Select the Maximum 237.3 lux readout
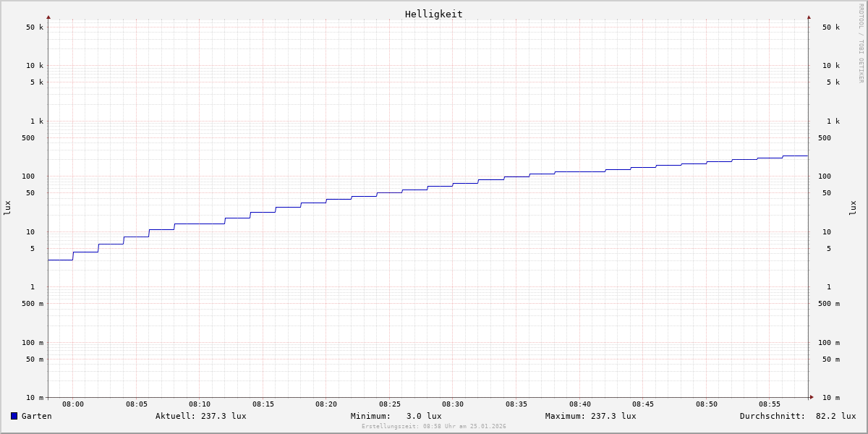This screenshot has height=434, width=868. coord(590,416)
